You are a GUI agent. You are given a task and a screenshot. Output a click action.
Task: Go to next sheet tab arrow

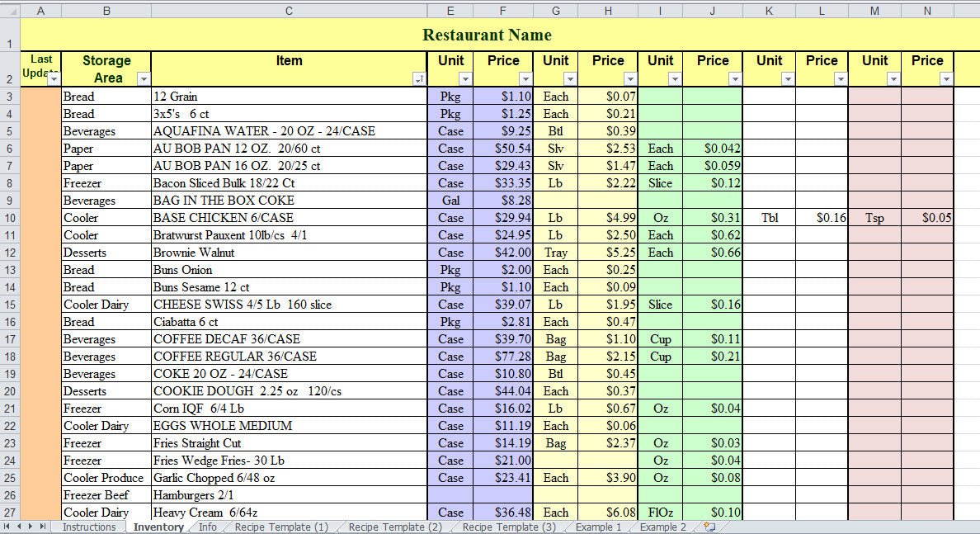(30, 527)
